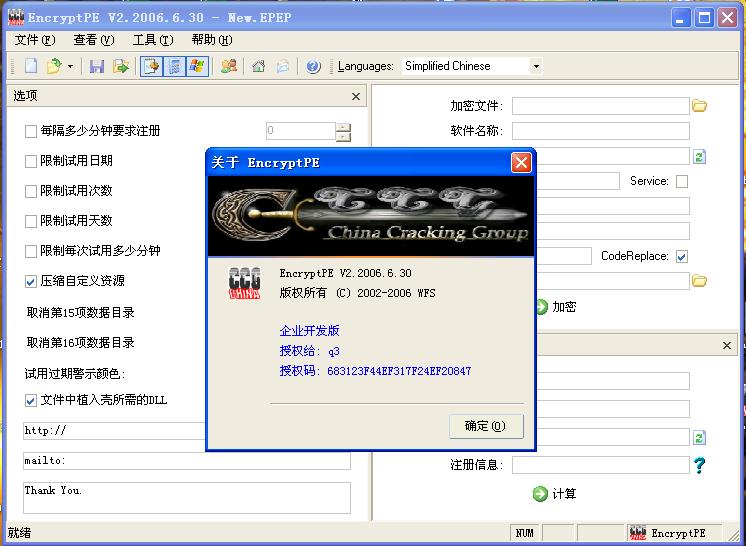The height and width of the screenshot is (546, 746).
Task: Click folder icon below the CodeReplace row
Action: point(699,281)
